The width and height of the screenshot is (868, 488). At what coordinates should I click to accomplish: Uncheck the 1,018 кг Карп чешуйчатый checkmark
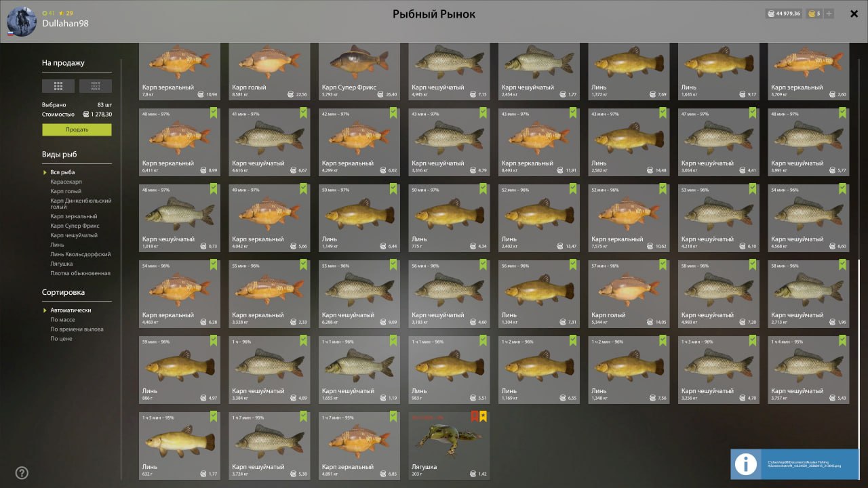pyautogui.click(x=214, y=189)
